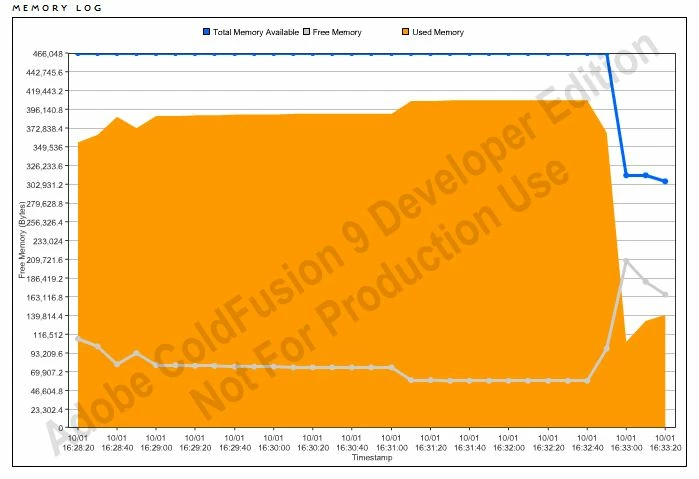Select the Used Memory legend label

click(438, 32)
